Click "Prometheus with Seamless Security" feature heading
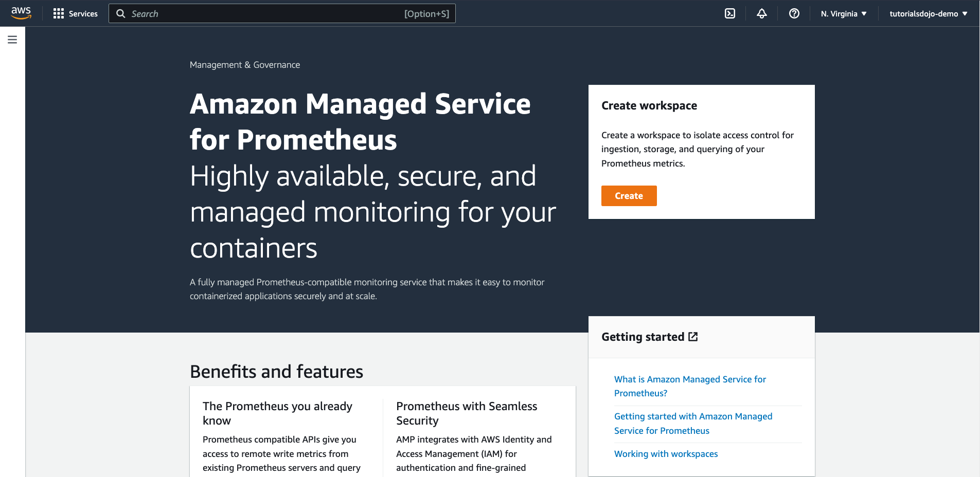 point(467,413)
